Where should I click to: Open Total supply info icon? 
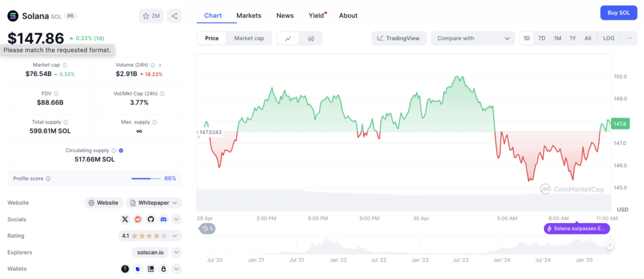[66, 122]
